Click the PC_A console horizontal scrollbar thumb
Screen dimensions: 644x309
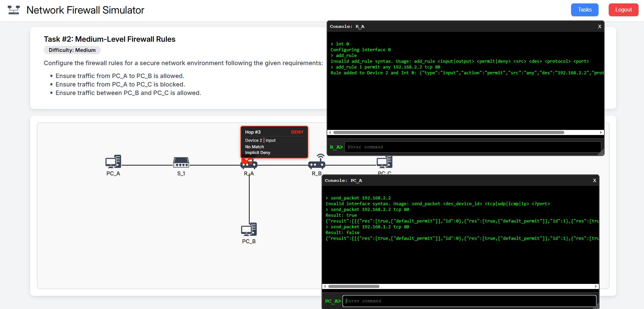pyautogui.click(x=354, y=287)
